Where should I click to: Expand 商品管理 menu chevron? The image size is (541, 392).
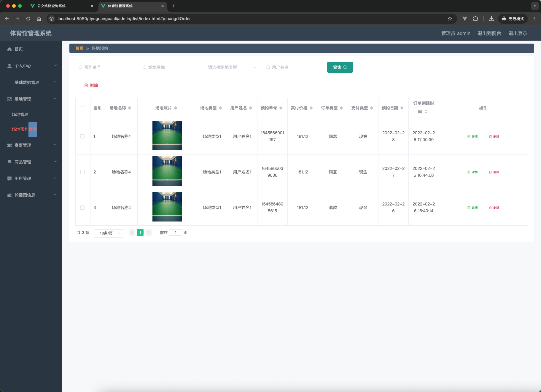[55, 162]
